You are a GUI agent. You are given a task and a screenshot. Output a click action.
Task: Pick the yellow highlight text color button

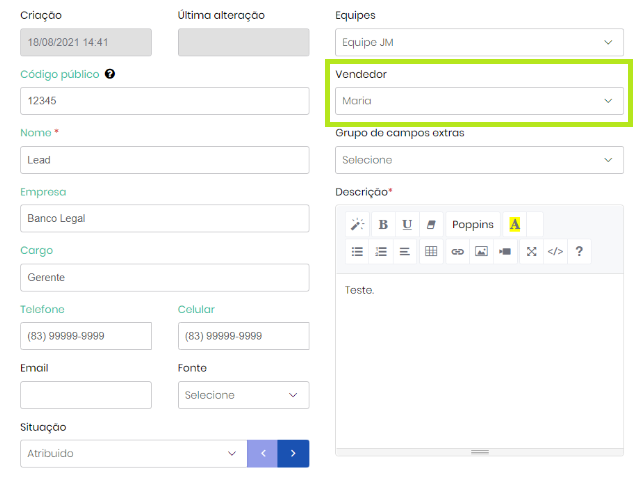[514, 224]
